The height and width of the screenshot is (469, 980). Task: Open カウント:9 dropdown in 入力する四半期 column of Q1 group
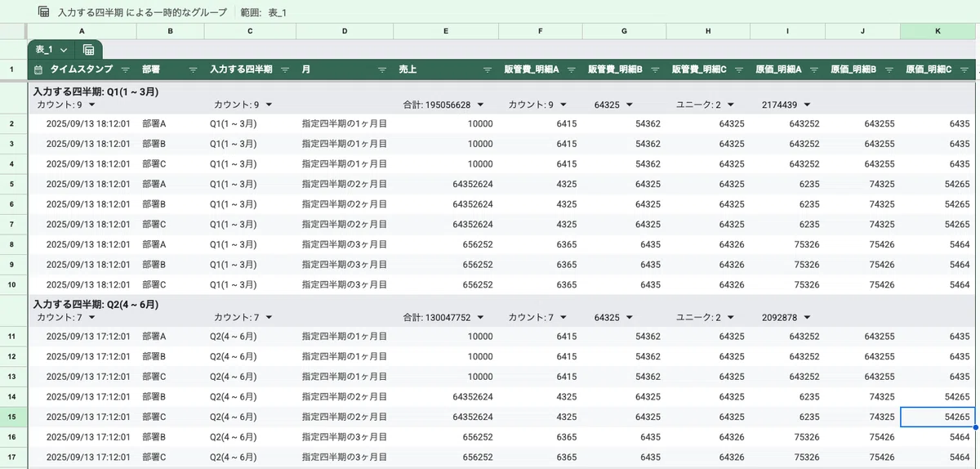(269, 105)
